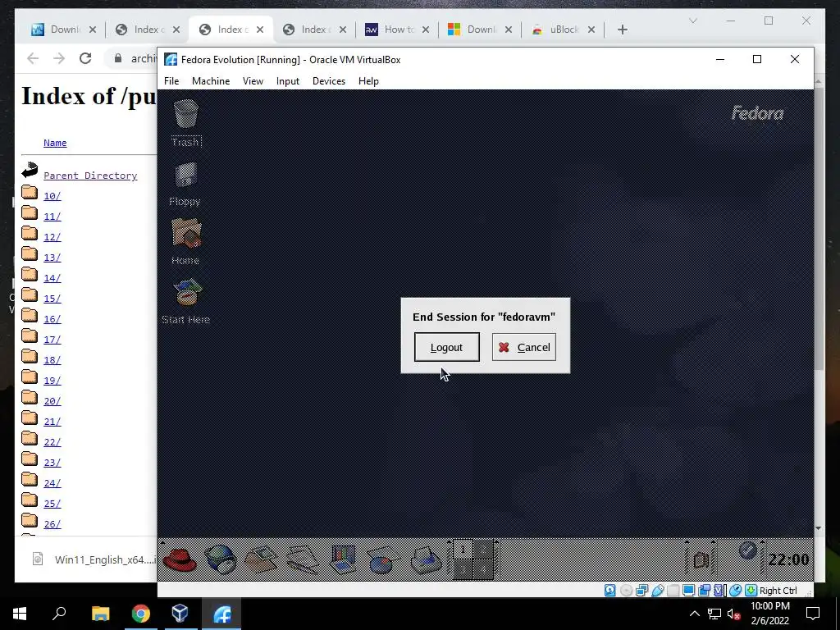Open the 23/ folder link

pos(52,463)
